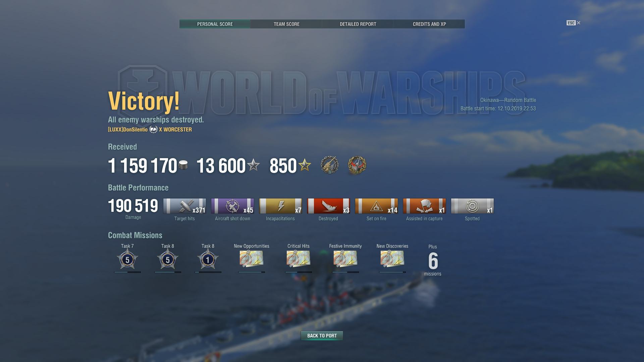644x362 pixels.
Task: Open the Detailed Report tab
Action: click(x=358, y=24)
